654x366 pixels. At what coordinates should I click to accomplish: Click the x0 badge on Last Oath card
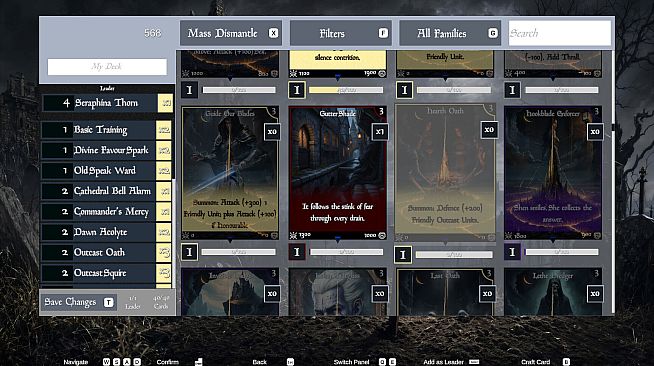tap(487, 293)
